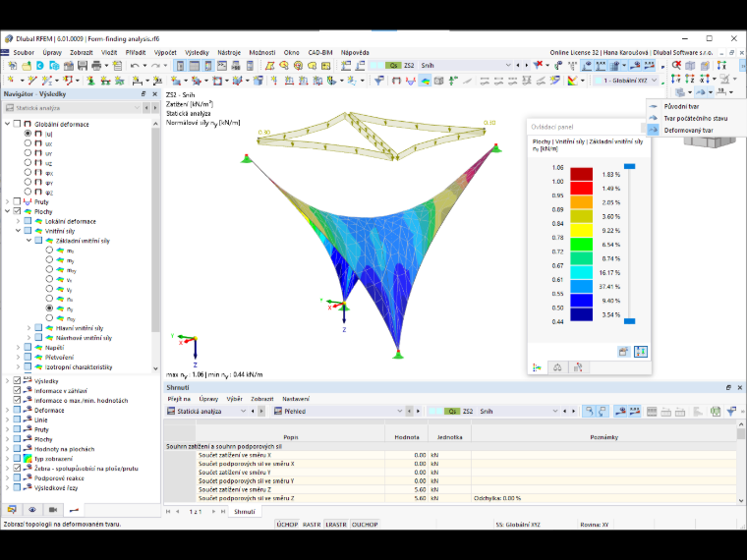Save the model with the floppy disk icon
Image resolution: width=747 pixels, height=560 pixels.
(83, 66)
